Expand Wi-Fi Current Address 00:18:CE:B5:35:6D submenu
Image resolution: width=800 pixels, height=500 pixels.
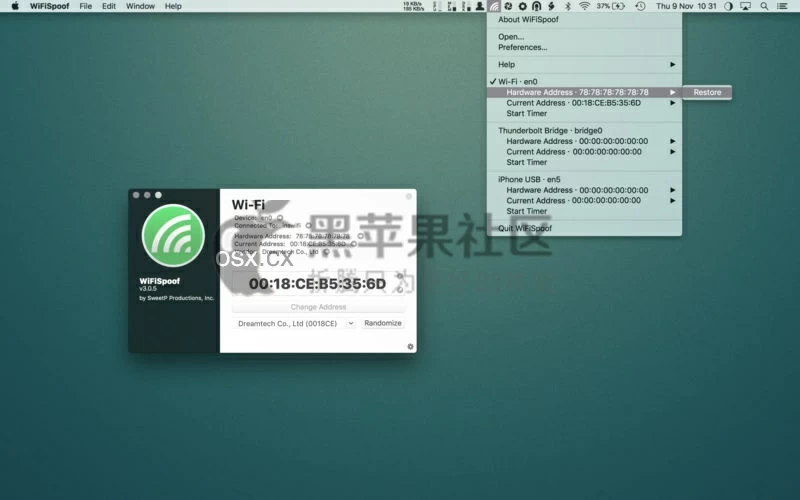click(x=584, y=103)
